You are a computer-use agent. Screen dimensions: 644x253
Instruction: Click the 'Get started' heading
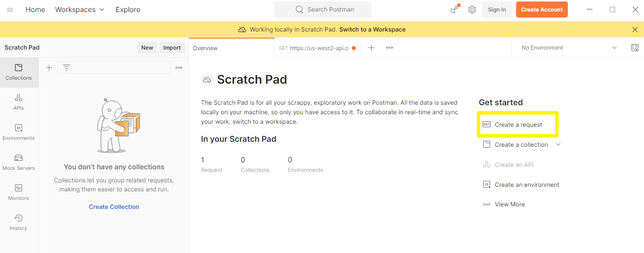point(501,102)
